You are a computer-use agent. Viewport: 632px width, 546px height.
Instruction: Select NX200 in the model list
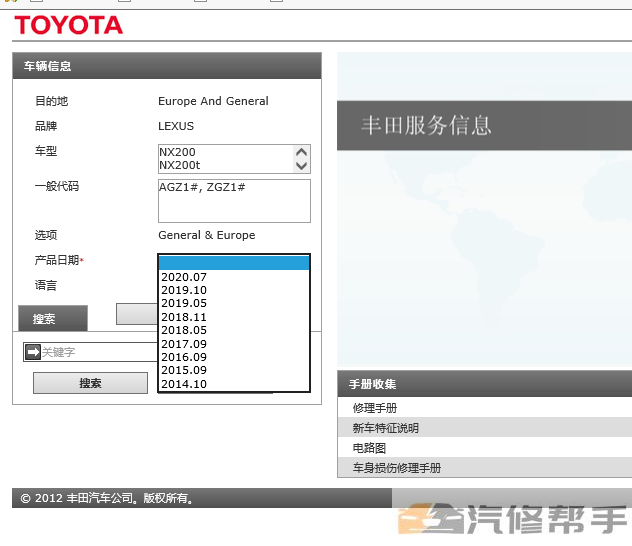click(x=177, y=152)
